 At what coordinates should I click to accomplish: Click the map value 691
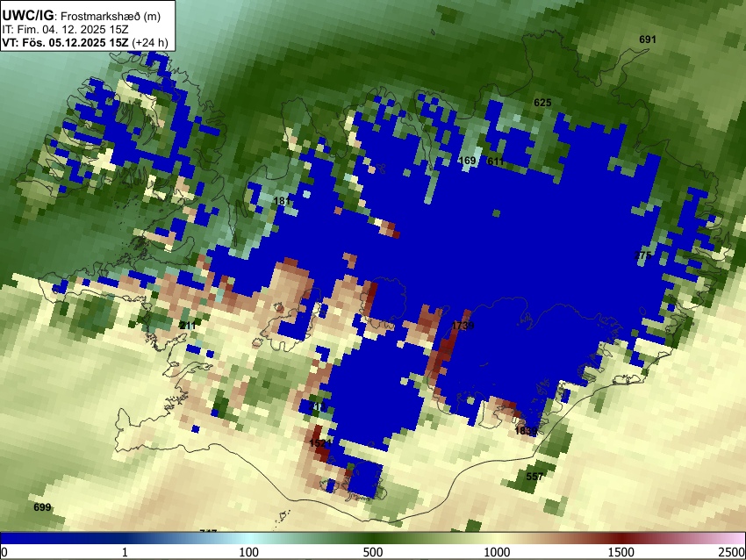[648, 39]
